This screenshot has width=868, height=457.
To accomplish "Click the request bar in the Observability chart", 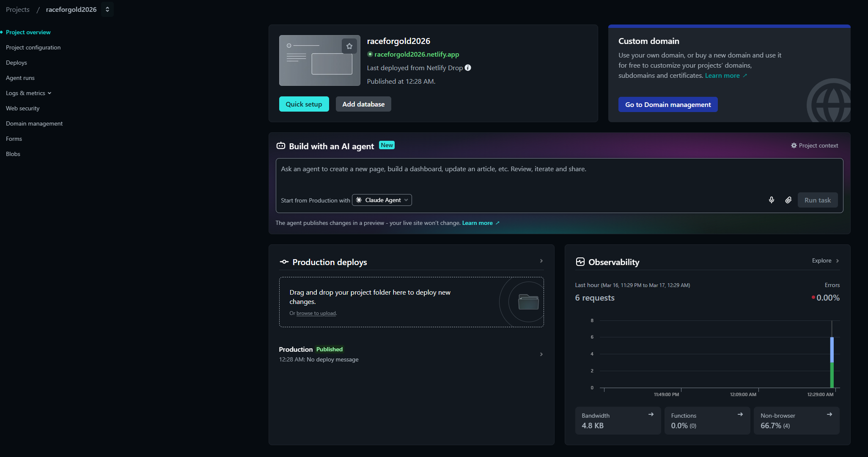I will point(832,362).
